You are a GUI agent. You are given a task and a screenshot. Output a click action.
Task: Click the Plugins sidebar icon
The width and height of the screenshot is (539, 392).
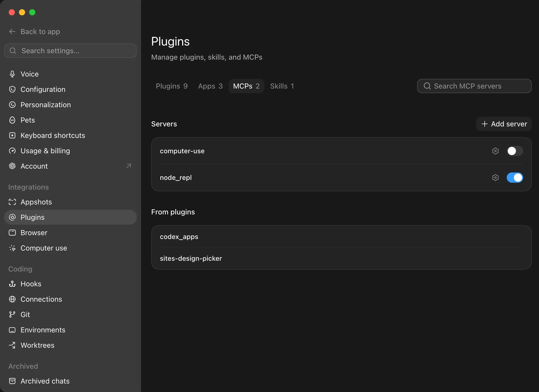pyautogui.click(x=12, y=217)
